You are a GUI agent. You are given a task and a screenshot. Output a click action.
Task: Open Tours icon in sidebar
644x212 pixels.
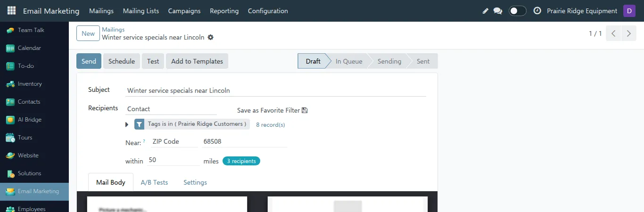(10, 138)
